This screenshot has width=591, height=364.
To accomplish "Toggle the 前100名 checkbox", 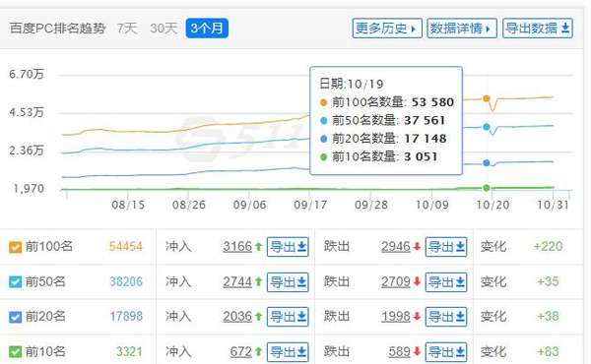I will tap(16, 247).
